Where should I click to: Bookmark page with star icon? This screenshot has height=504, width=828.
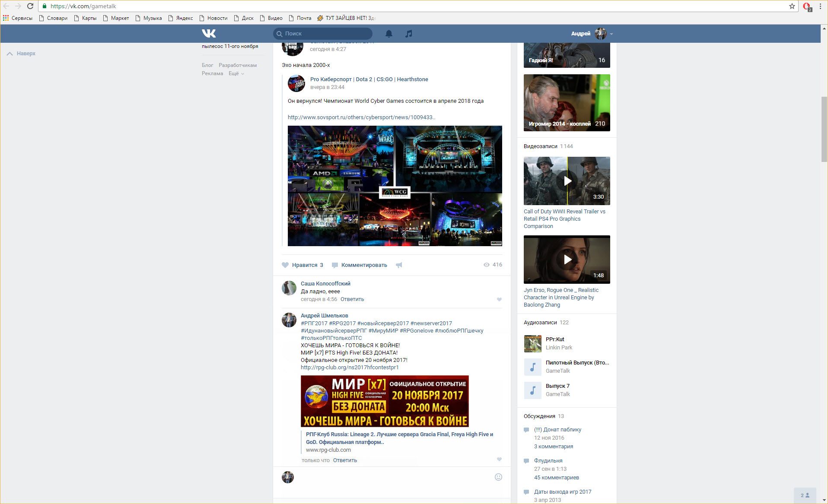point(792,6)
